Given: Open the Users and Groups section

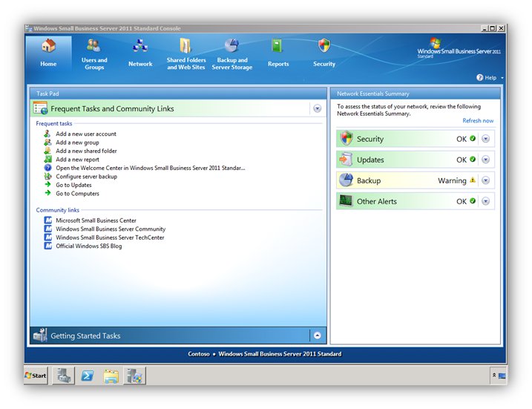Looking at the screenshot, I should [94, 53].
